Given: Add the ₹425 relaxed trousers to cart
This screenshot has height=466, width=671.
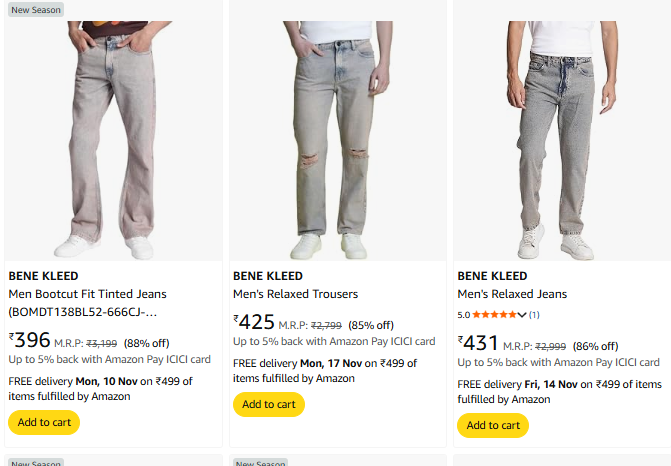Looking at the screenshot, I should [x=269, y=404].
